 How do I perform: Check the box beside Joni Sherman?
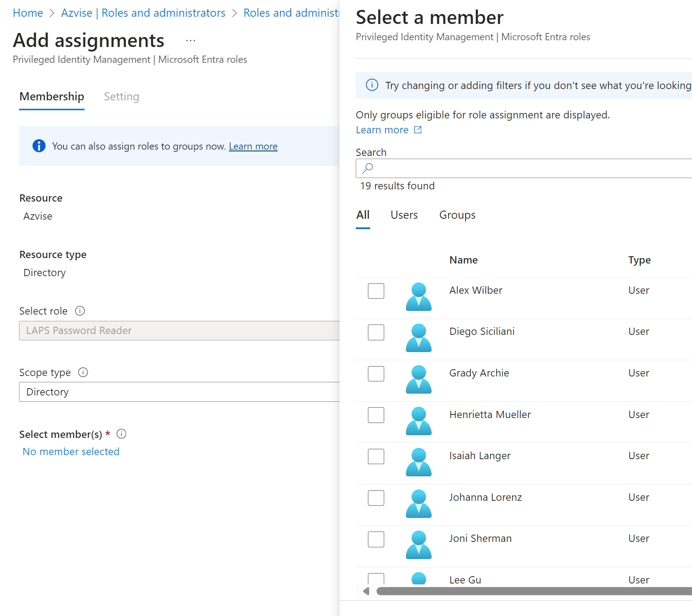376,539
